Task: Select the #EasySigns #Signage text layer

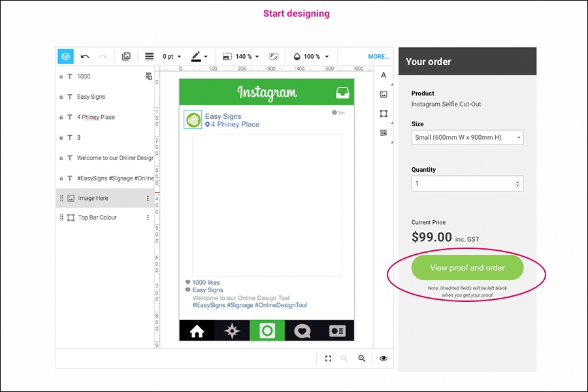Action: 105,178
